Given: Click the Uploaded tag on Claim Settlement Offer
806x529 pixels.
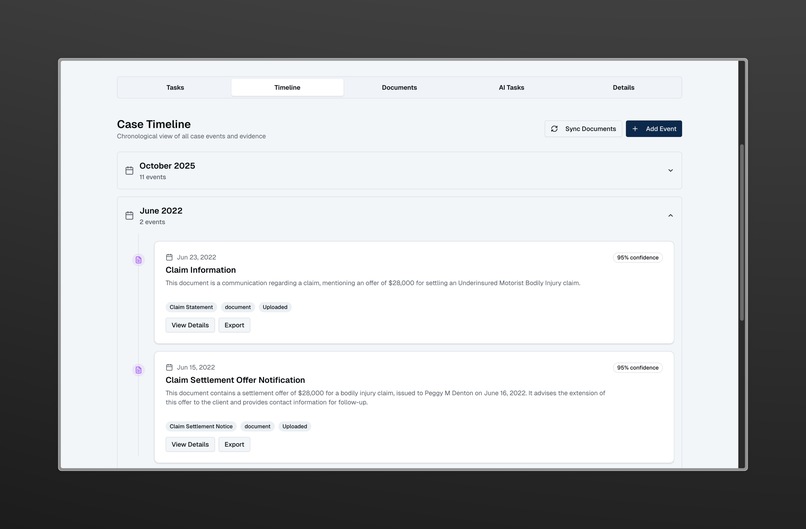Looking at the screenshot, I should pos(295,426).
